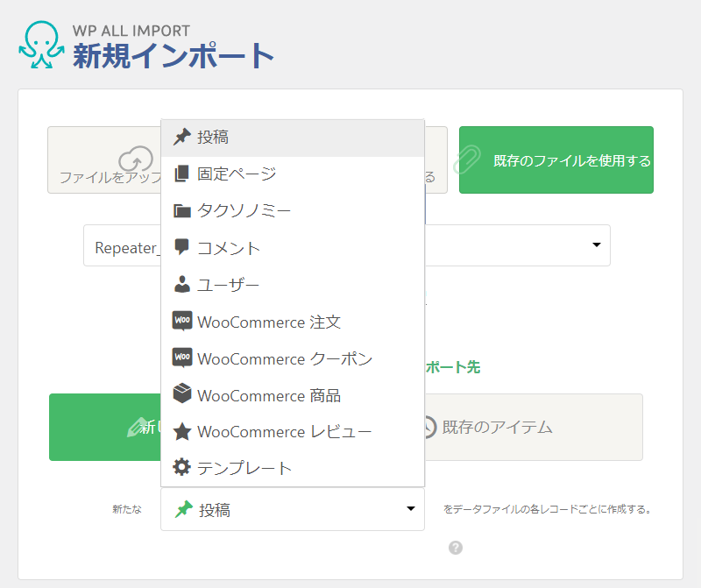Click the Woo icon beside WooCommerce クーポン
The height and width of the screenshot is (588, 701).
point(182,358)
